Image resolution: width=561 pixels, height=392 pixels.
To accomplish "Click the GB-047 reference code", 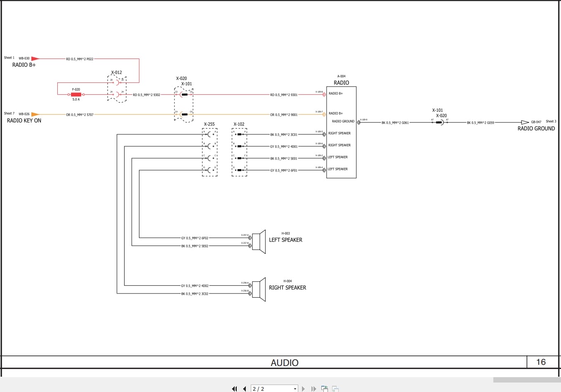I will click(536, 122).
